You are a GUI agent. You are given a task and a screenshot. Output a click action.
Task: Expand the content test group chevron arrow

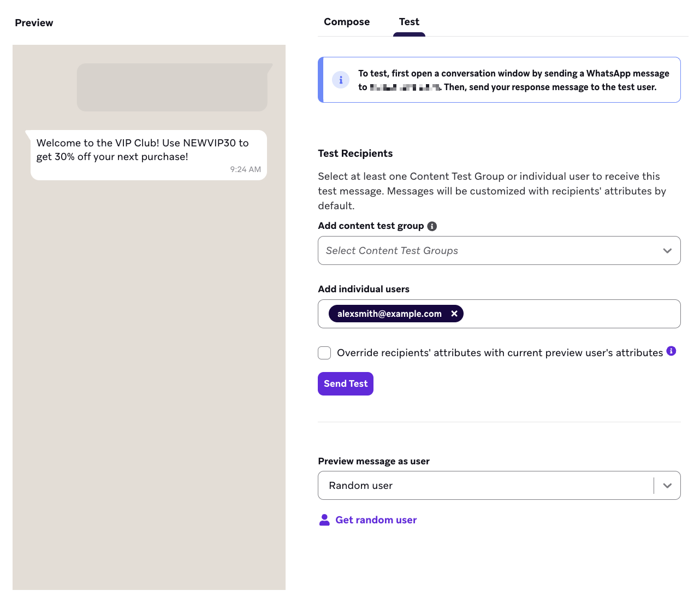click(x=667, y=251)
